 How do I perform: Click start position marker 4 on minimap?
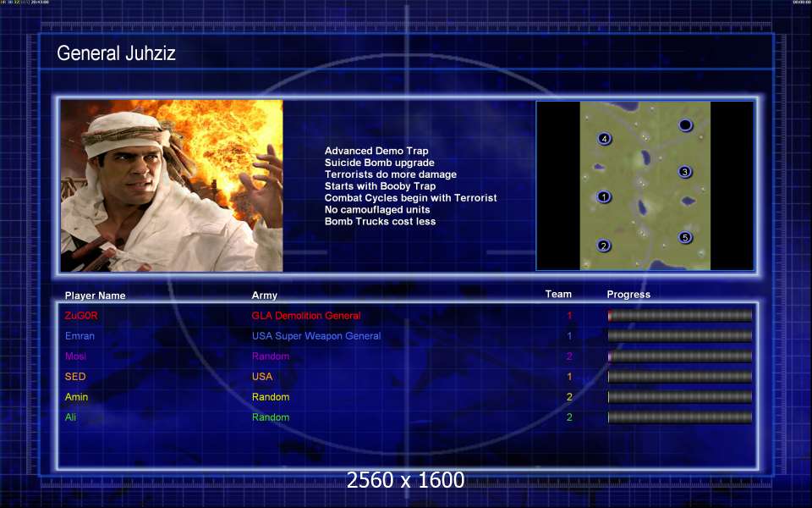[x=604, y=139]
